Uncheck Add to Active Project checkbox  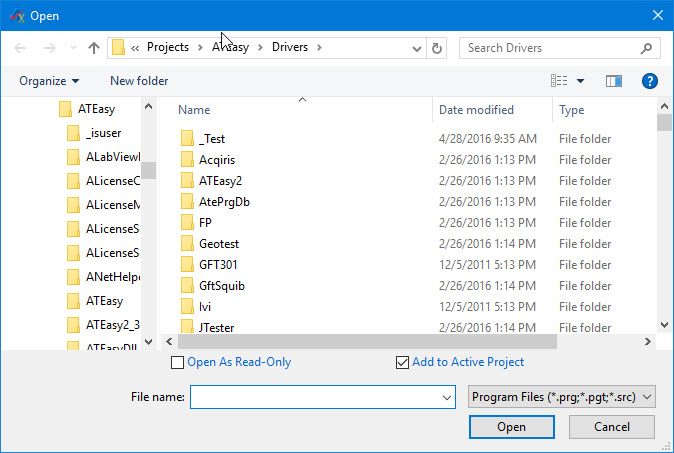click(402, 362)
